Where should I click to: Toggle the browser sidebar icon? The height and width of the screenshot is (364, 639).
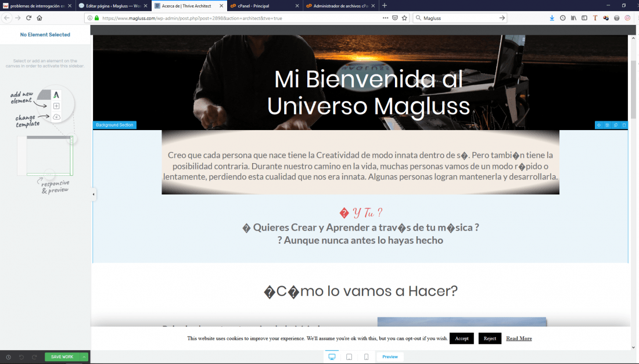584,18
